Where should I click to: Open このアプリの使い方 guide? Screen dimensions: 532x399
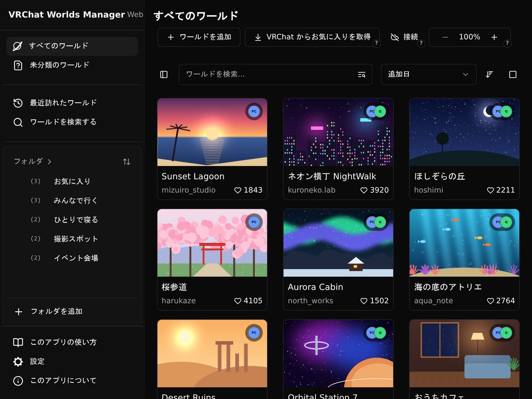(x=72, y=342)
